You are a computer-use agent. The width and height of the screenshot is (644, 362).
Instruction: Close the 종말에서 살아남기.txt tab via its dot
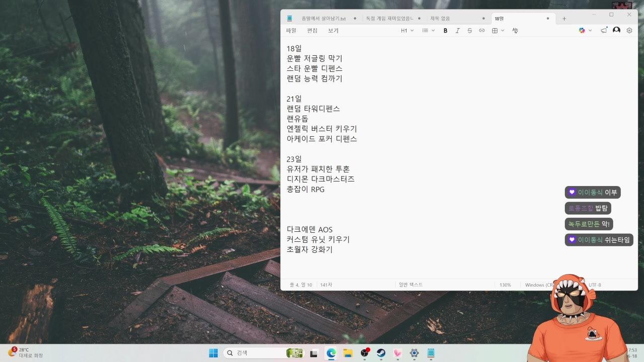tap(355, 19)
